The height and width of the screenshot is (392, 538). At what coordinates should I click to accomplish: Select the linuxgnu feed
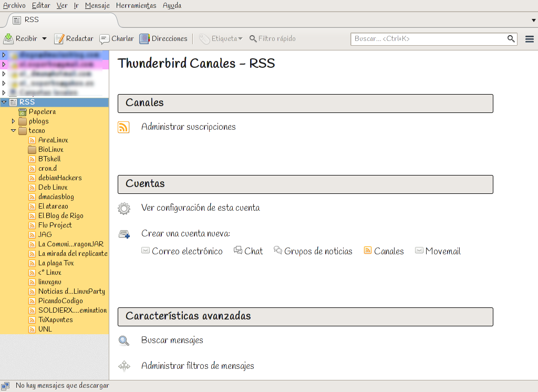coord(50,282)
